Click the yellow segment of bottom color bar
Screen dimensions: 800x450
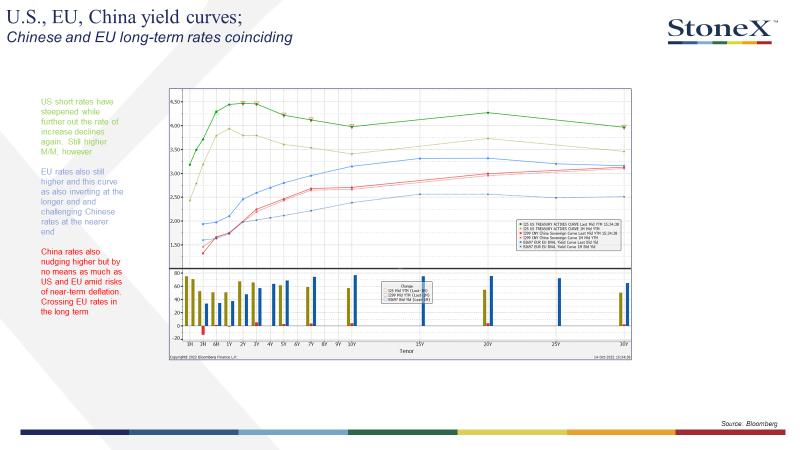(x=512, y=432)
